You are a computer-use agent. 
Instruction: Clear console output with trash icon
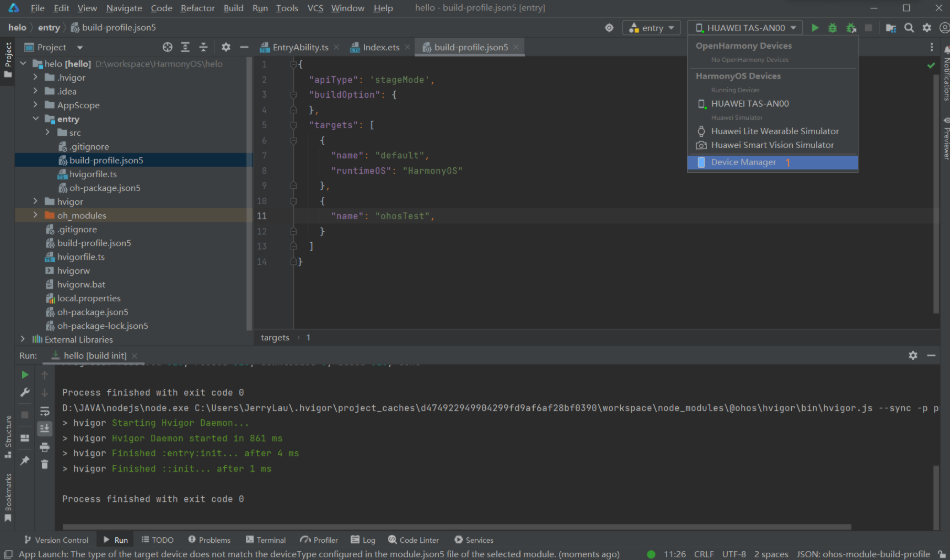point(44,463)
